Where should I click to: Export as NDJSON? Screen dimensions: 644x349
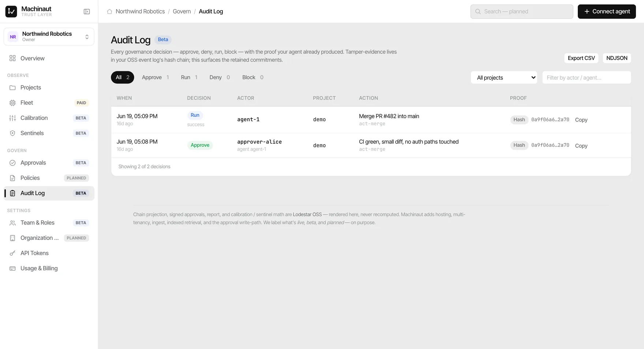pyautogui.click(x=617, y=58)
